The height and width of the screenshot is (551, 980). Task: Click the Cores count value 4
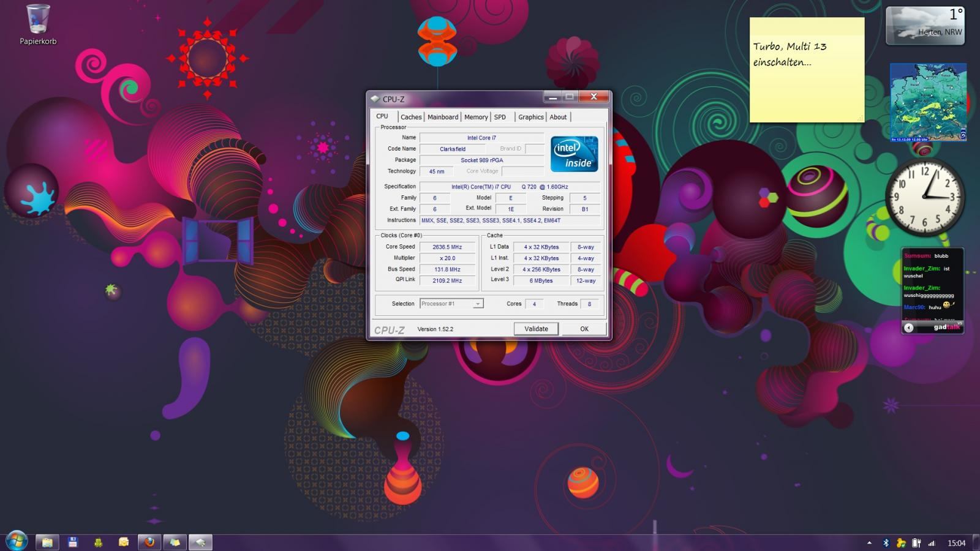coord(534,304)
